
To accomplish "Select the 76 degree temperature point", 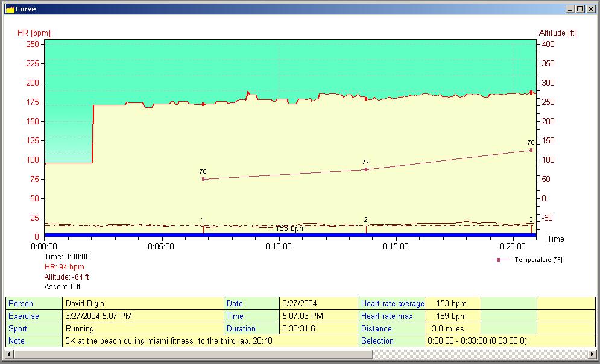I will 203,179.
